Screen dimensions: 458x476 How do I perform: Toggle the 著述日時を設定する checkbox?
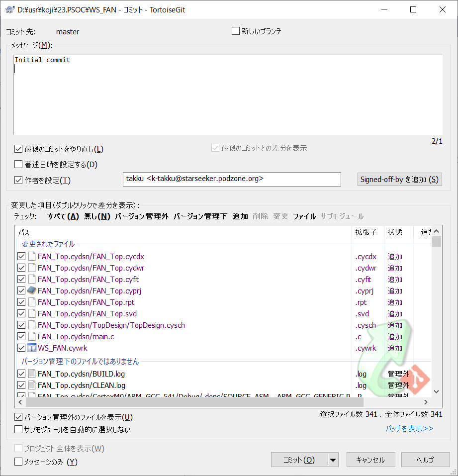click(x=19, y=164)
